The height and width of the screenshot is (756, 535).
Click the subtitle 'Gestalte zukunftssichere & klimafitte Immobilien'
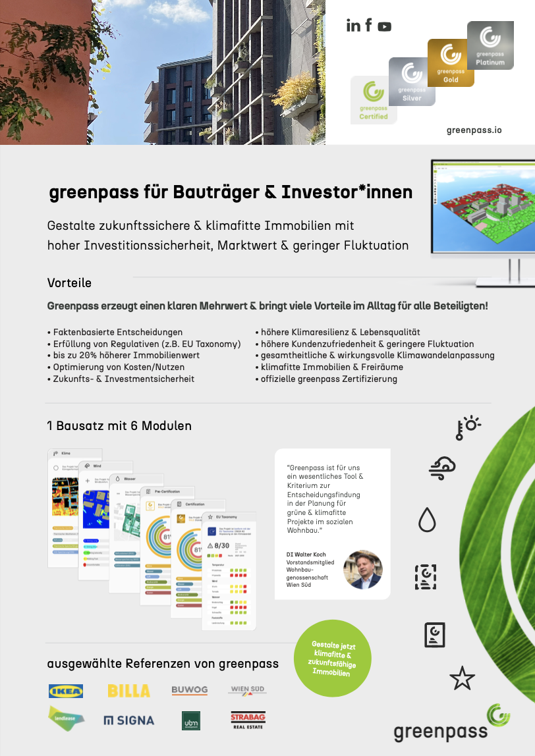(x=201, y=226)
